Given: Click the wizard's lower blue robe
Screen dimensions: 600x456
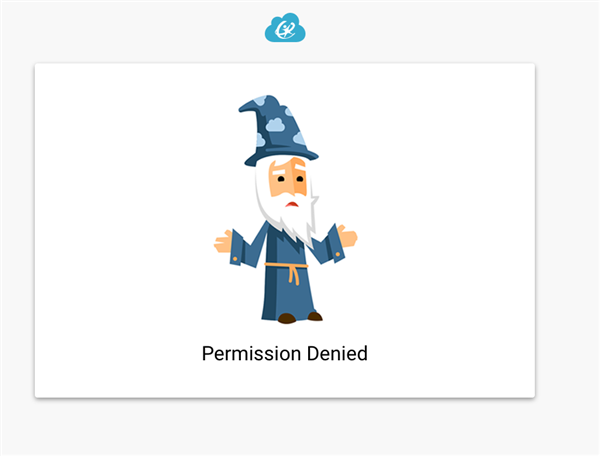Looking at the screenshot, I should (289, 293).
